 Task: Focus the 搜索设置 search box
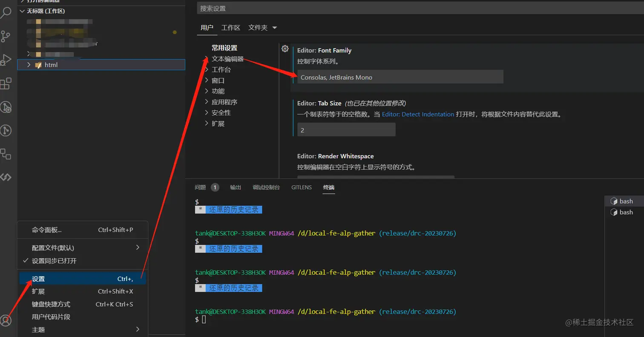pyautogui.click(x=420, y=8)
